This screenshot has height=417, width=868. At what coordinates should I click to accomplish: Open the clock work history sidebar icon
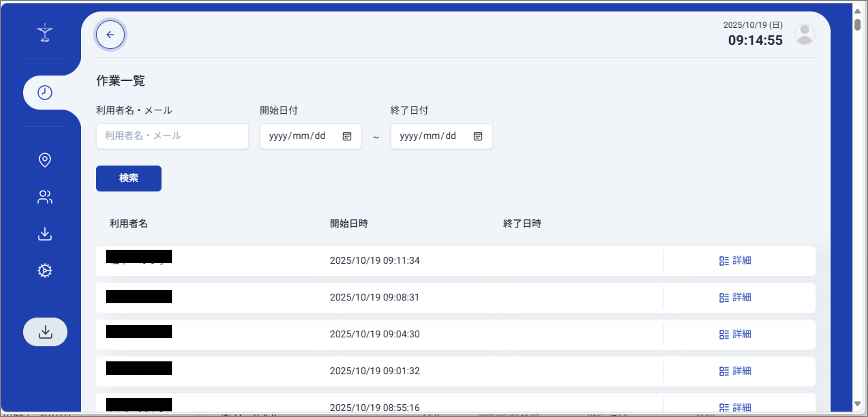click(45, 93)
